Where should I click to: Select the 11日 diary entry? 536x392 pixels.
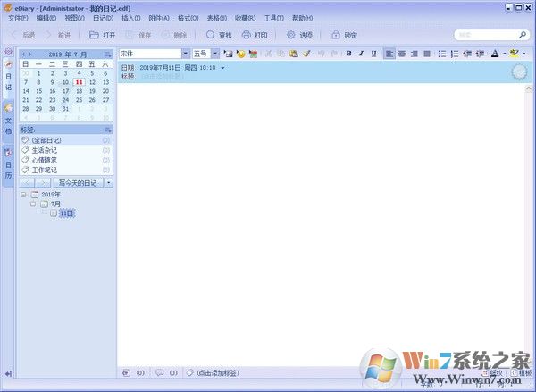pos(66,213)
